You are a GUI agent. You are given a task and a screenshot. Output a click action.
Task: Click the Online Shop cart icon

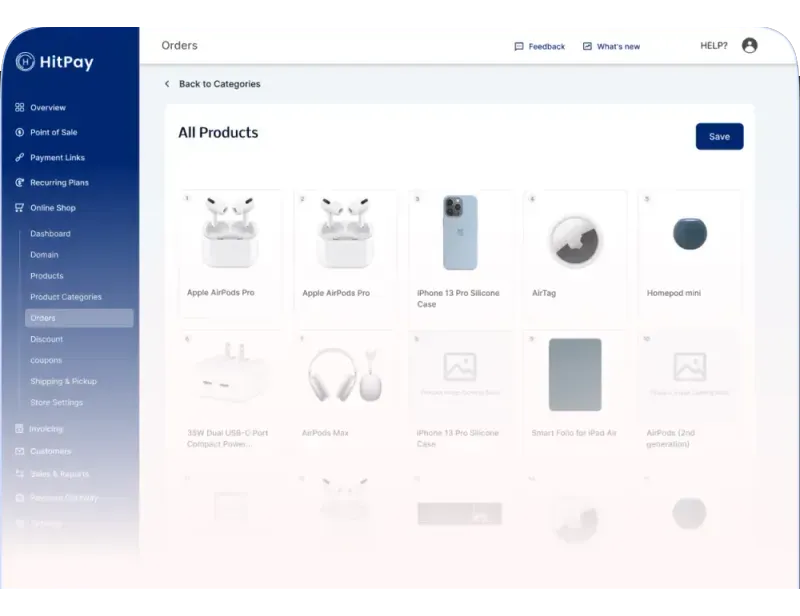click(x=19, y=208)
